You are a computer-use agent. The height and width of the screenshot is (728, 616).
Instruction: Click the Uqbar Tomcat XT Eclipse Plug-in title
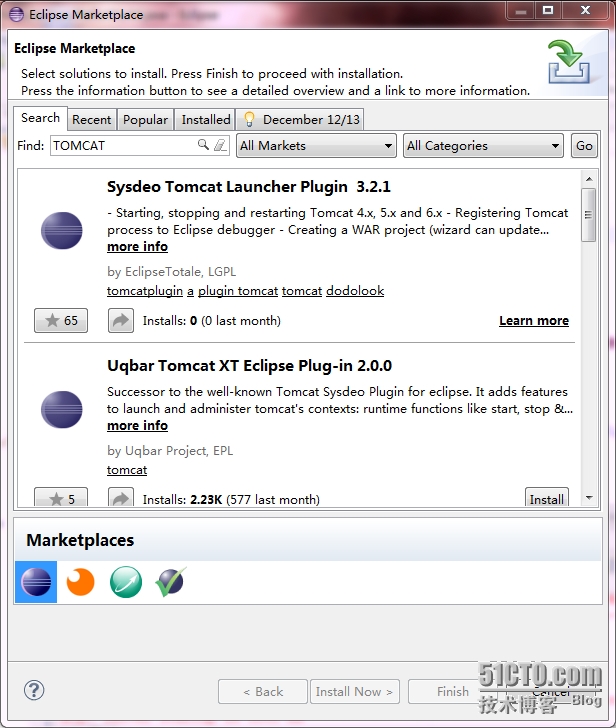[x=249, y=366]
